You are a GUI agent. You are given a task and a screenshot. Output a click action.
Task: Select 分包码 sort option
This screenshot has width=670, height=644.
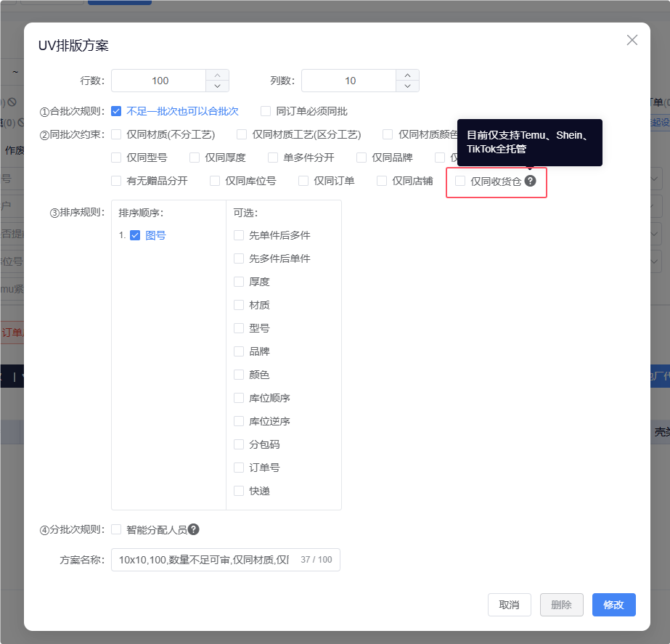point(239,444)
